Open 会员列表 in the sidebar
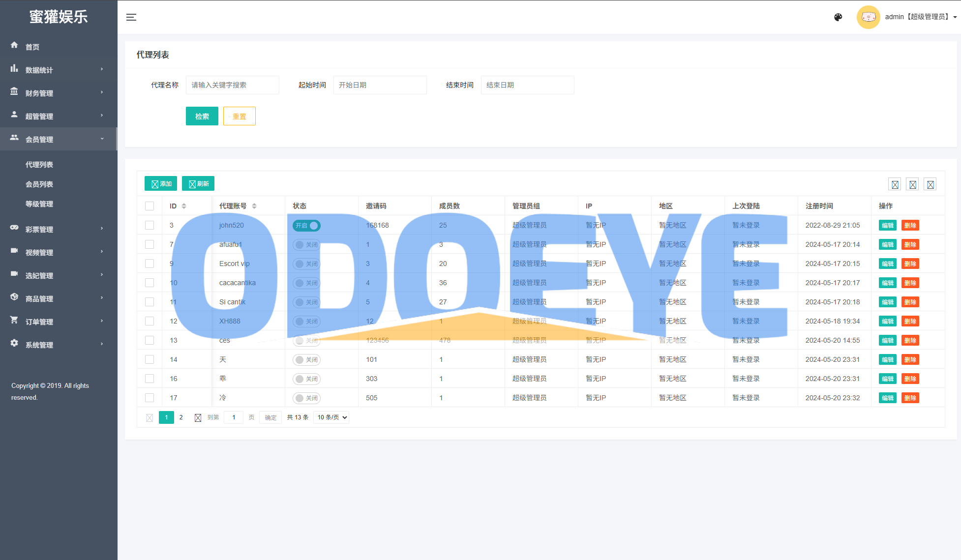The image size is (961, 560). pyautogui.click(x=39, y=184)
